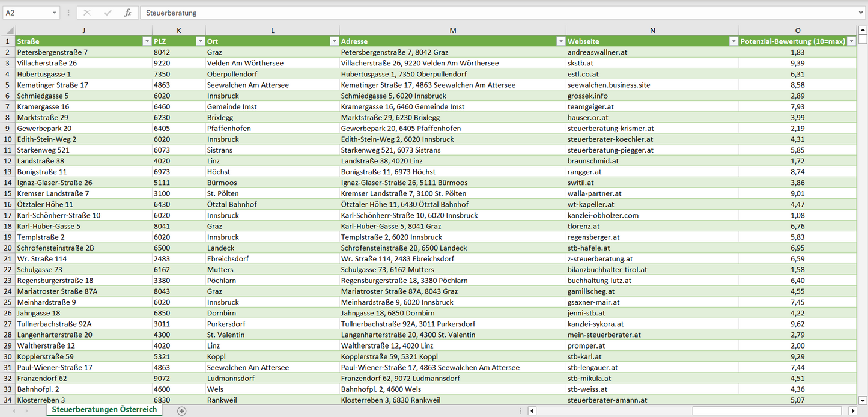Open the PLZ column filter dropdown
Image resolution: width=868 pixels, height=417 pixels.
pos(200,41)
